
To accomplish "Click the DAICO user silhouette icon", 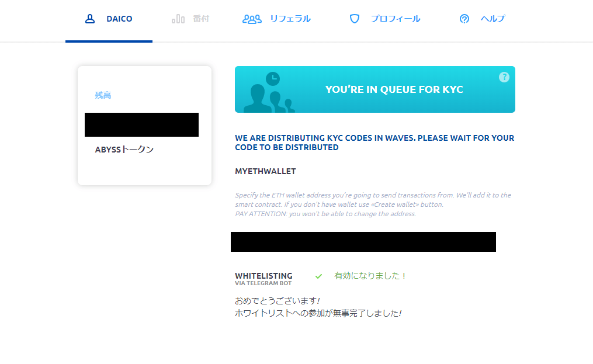I will click(x=89, y=19).
